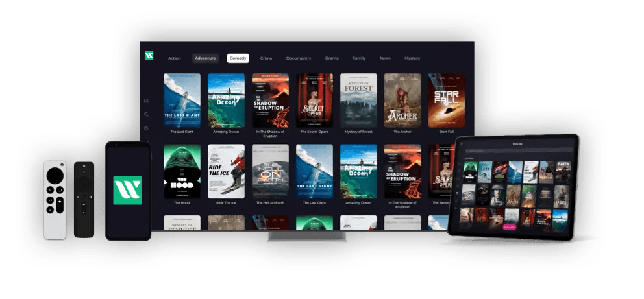Open the Star Fall movie poster on TV
This screenshot has height=299, width=644.
[447, 101]
